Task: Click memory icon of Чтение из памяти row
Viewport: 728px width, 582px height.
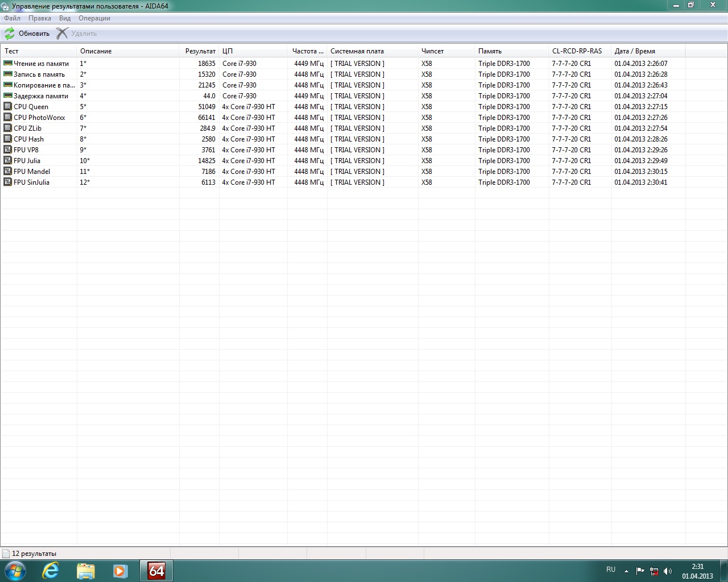Action: pos(8,64)
